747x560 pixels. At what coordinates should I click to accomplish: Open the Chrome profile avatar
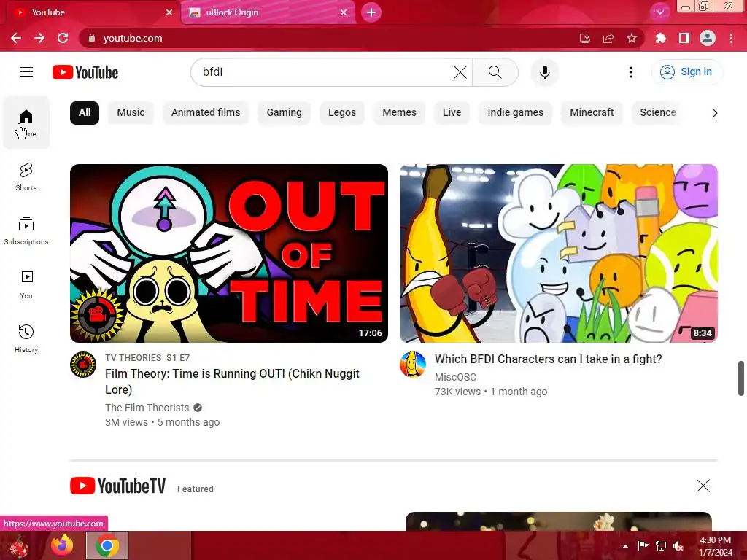pyautogui.click(x=708, y=38)
